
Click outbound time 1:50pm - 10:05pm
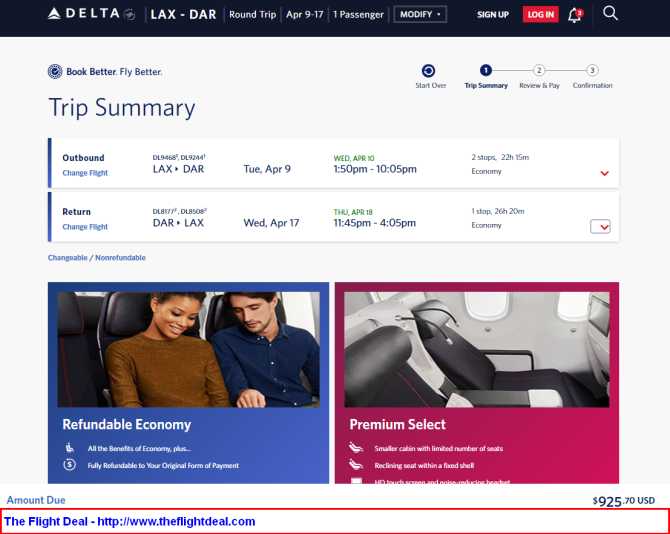(375, 169)
